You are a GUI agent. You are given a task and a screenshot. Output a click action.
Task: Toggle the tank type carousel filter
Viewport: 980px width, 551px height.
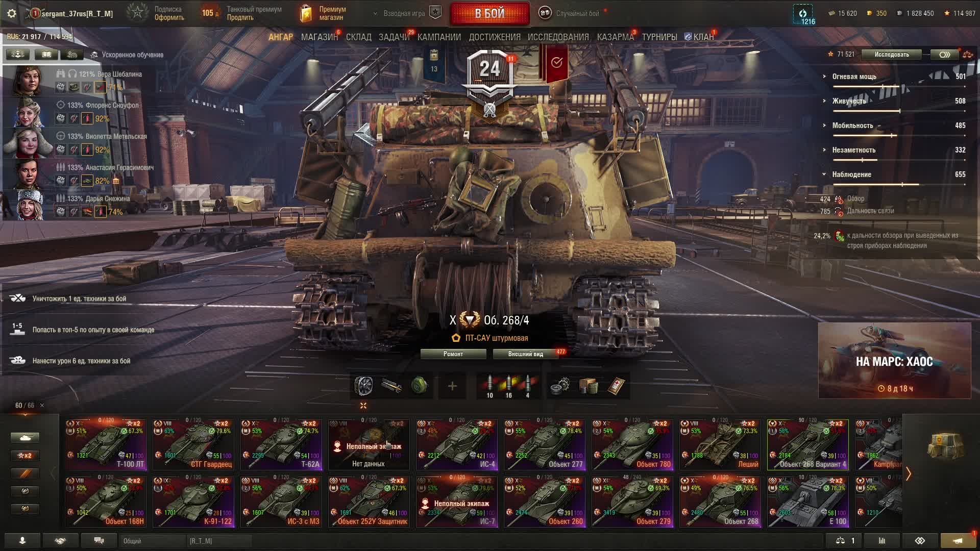(24, 438)
